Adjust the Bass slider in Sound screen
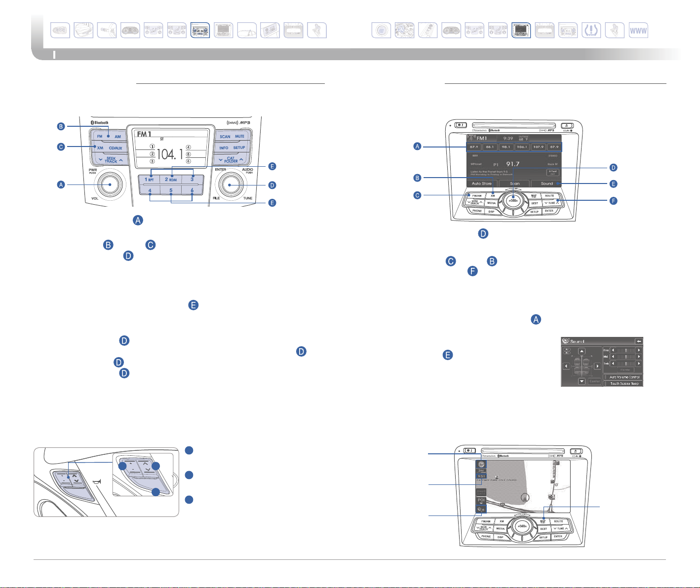The image size is (700, 588). (626, 350)
